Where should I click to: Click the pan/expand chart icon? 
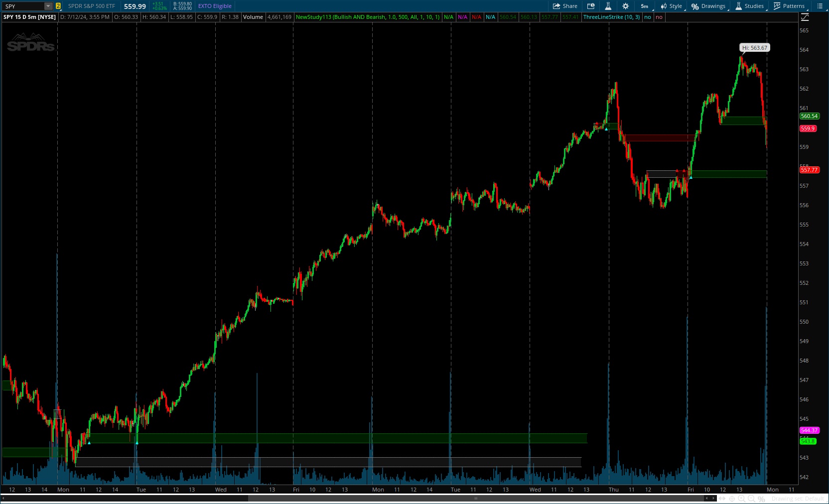[722, 499]
